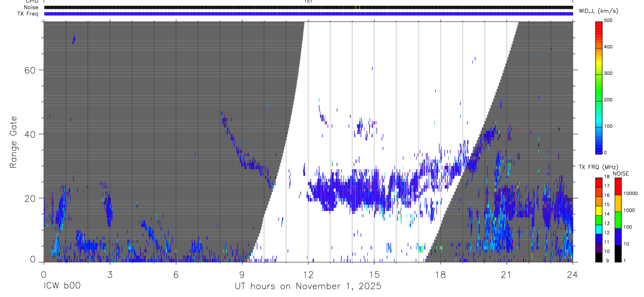Click the '18' label on the TX FRQ legend
The width and height of the screenshot is (644, 297).
tap(606, 178)
